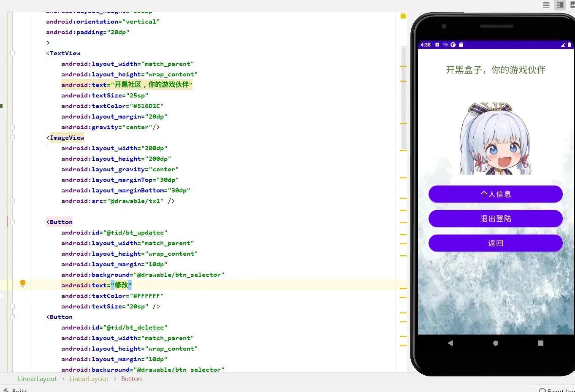Switch the editor to Code view
The image size is (575, 392).
click(x=546, y=5)
